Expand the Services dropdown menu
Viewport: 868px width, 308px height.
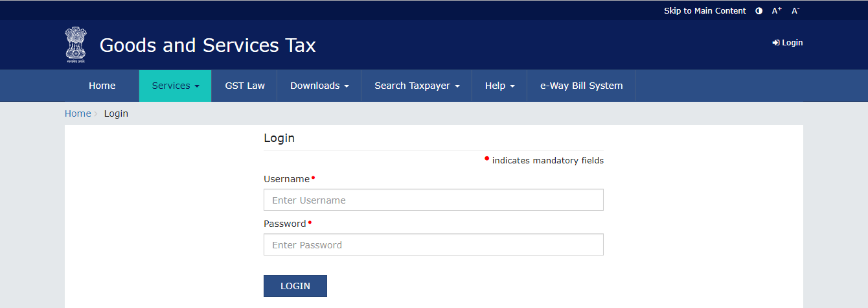tap(175, 86)
